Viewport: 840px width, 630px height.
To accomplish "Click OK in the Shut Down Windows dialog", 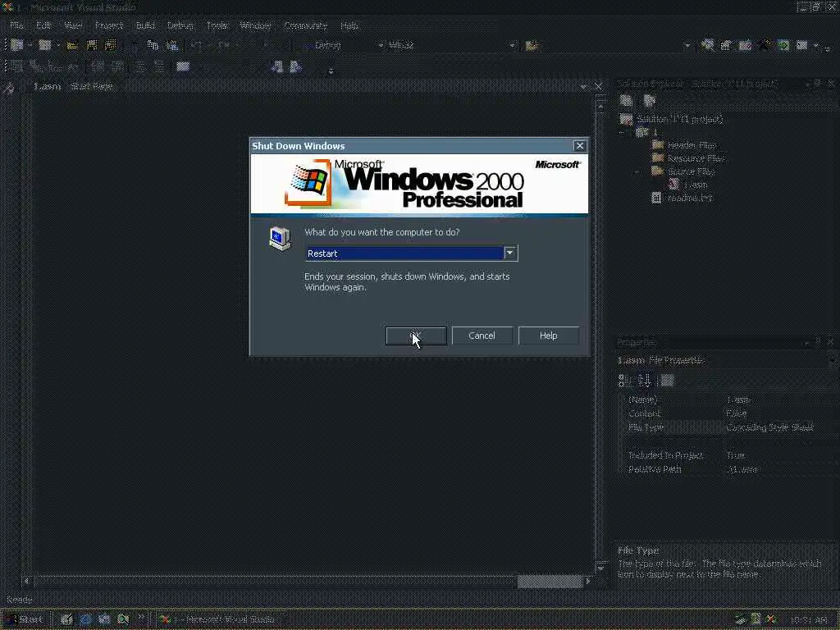I will click(416, 336).
